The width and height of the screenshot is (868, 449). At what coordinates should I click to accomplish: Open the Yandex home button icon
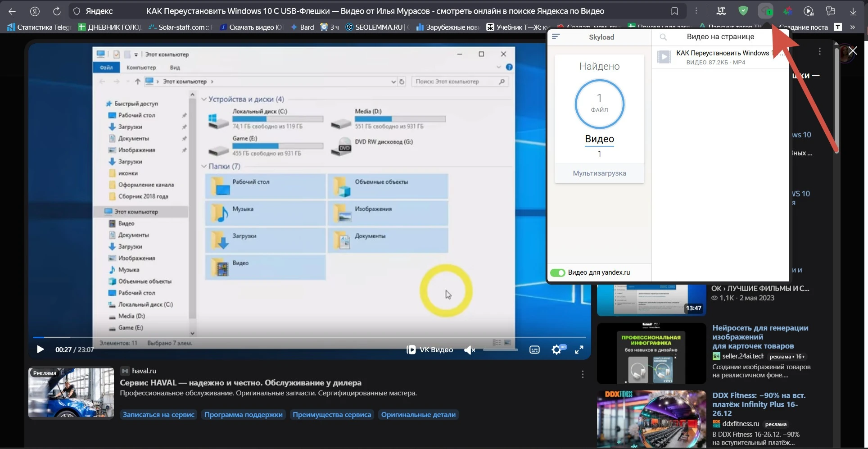(35, 11)
